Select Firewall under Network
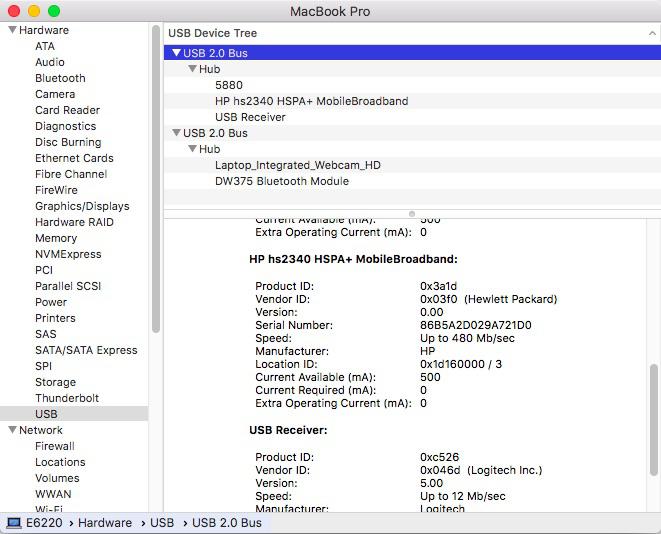The height and width of the screenshot is (534, 661). coord(55,446)
